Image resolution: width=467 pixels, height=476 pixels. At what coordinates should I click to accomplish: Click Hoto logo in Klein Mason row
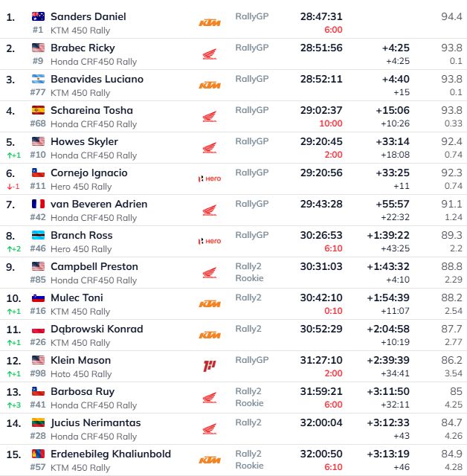(210, 367)
